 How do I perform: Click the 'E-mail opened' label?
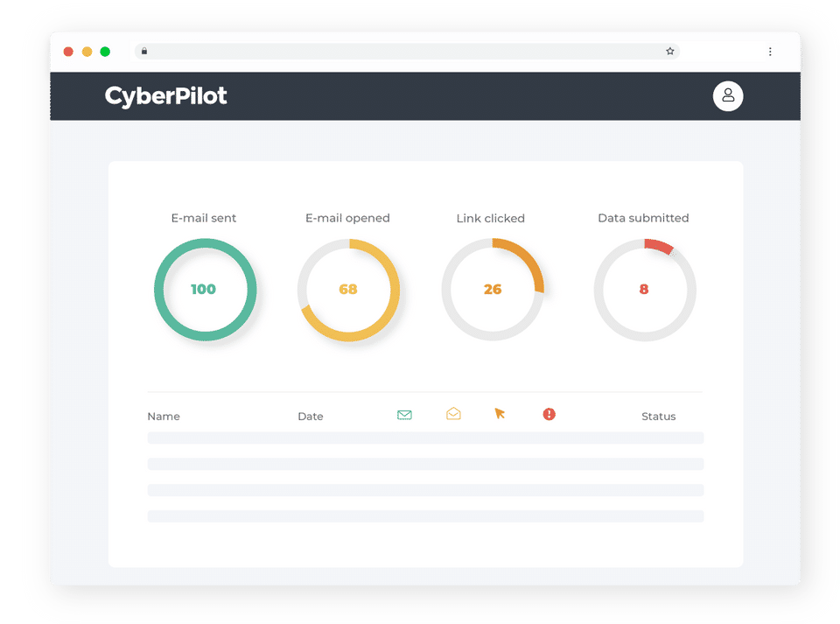[347, 218]
